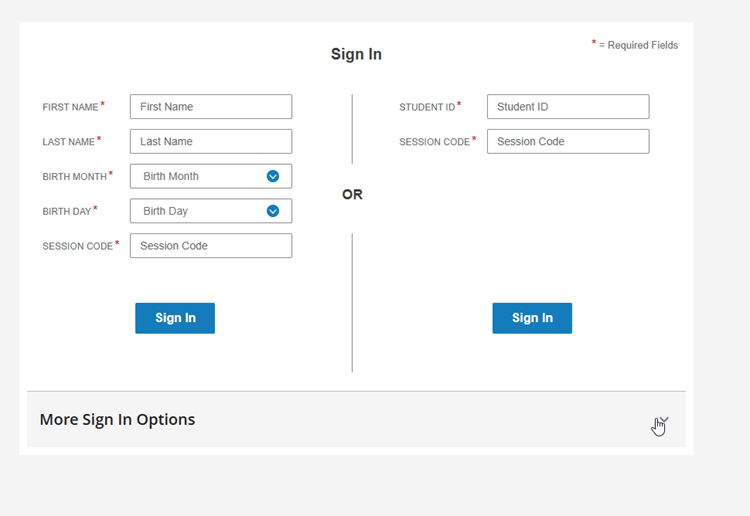Click the Birth Month dropdown arrow icon
This screenshot has width=750, height=516.
273,176
